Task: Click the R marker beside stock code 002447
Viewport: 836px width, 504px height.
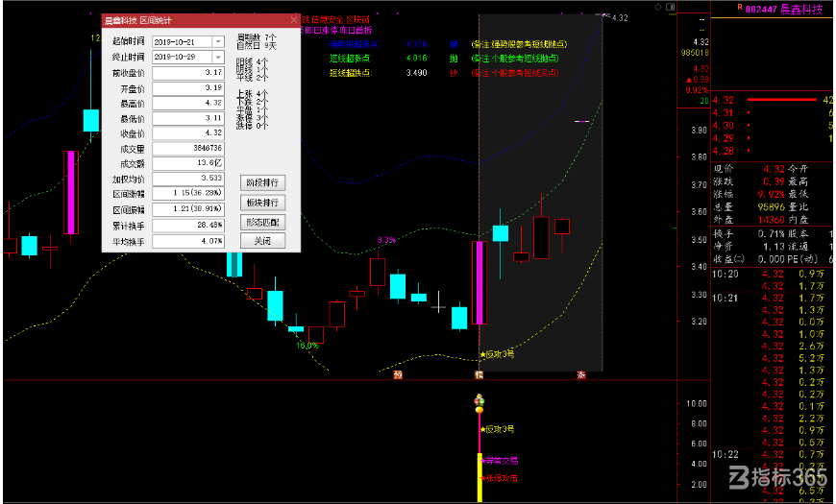Action: pyautogui.click(x=740, y=8)
